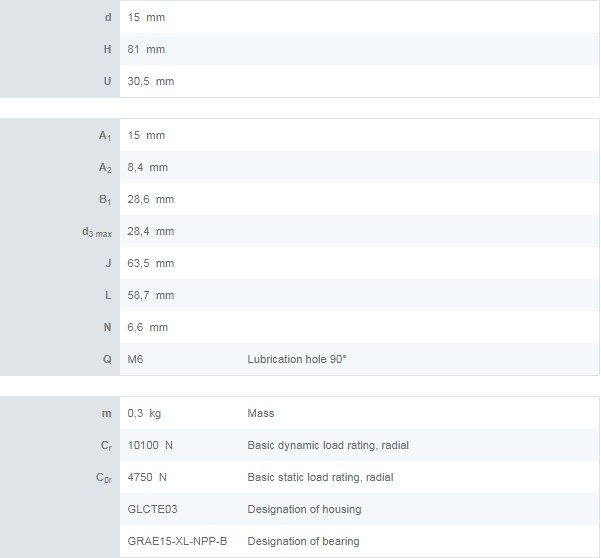This screenshot has width=601, height=558.
Task: Click the d3 max parameter label
Action: [x=96, y=232]
